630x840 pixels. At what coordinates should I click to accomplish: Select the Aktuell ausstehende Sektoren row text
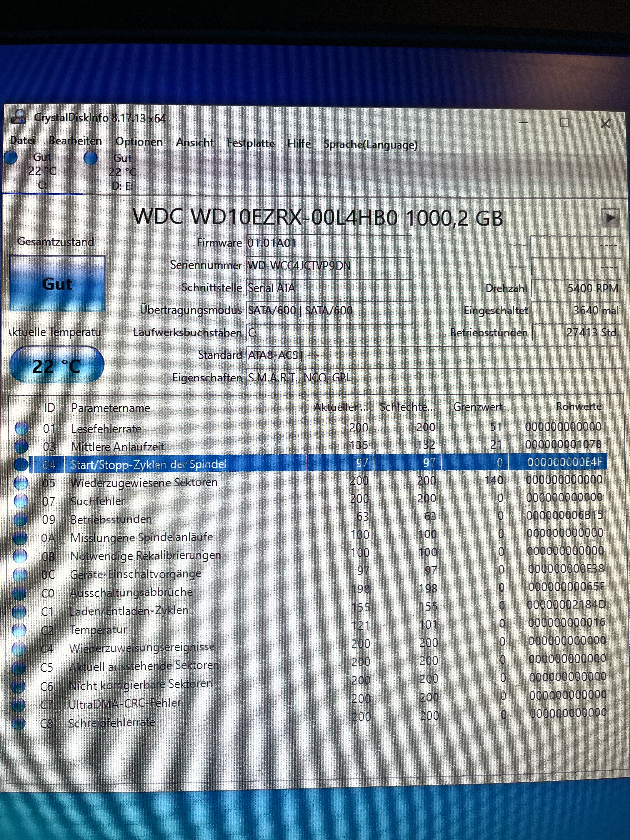(144, 666)
